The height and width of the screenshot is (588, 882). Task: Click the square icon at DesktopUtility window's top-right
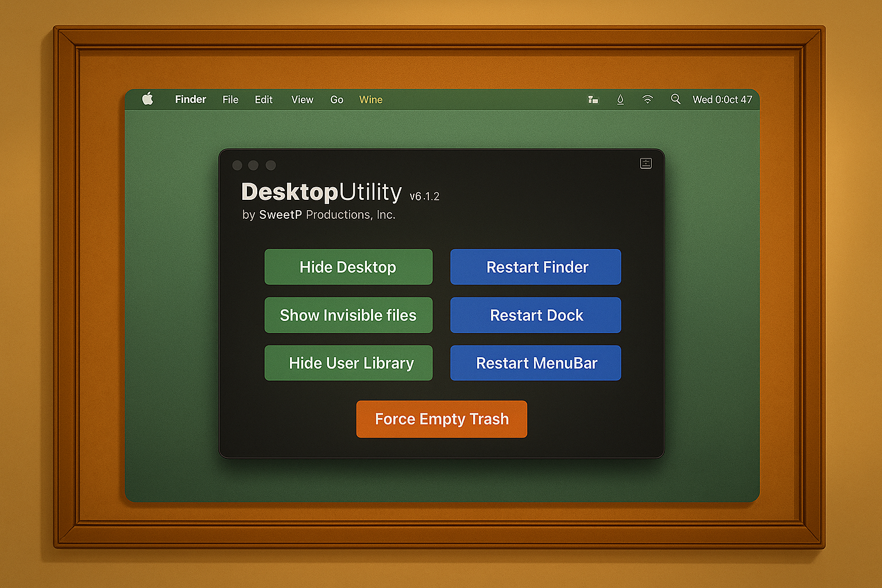tap(645, 164)
